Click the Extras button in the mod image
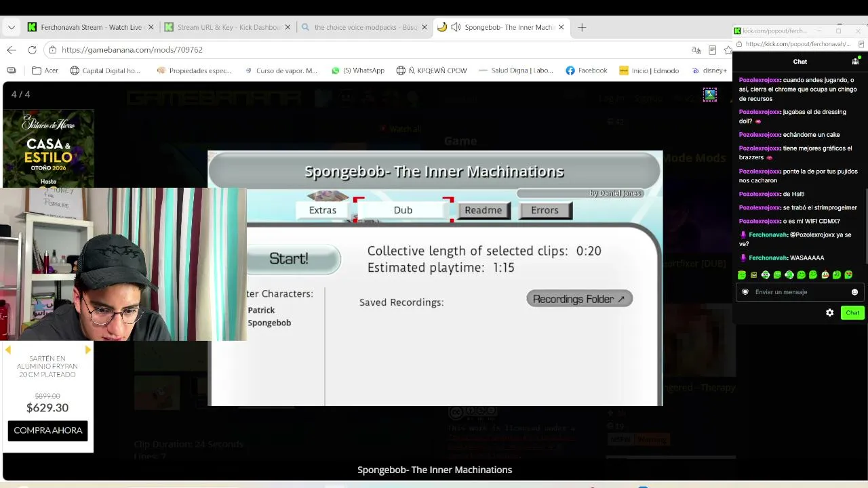Image resolution: width=868 pixels, height=488 pixels. pos(323,210)
